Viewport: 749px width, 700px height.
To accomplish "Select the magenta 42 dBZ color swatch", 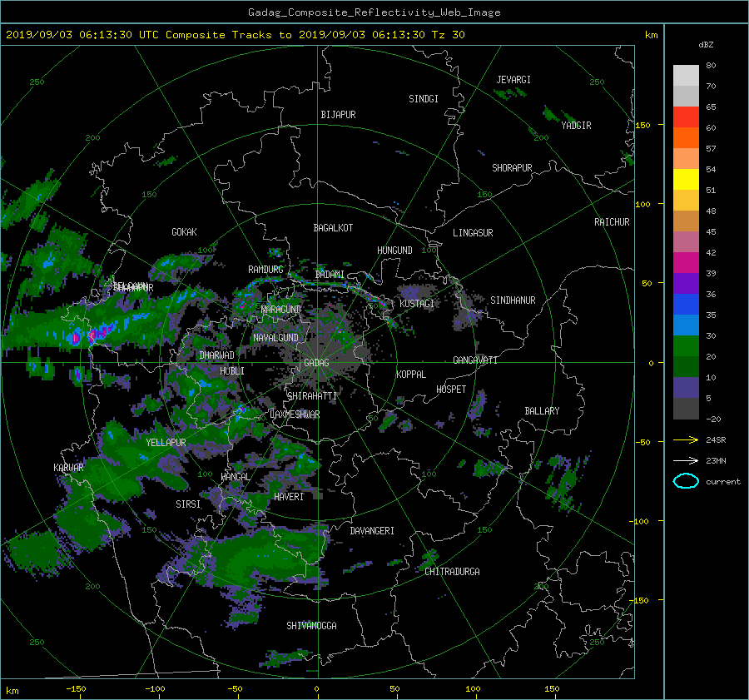I will pyautogui.click(x=686, y=262).
